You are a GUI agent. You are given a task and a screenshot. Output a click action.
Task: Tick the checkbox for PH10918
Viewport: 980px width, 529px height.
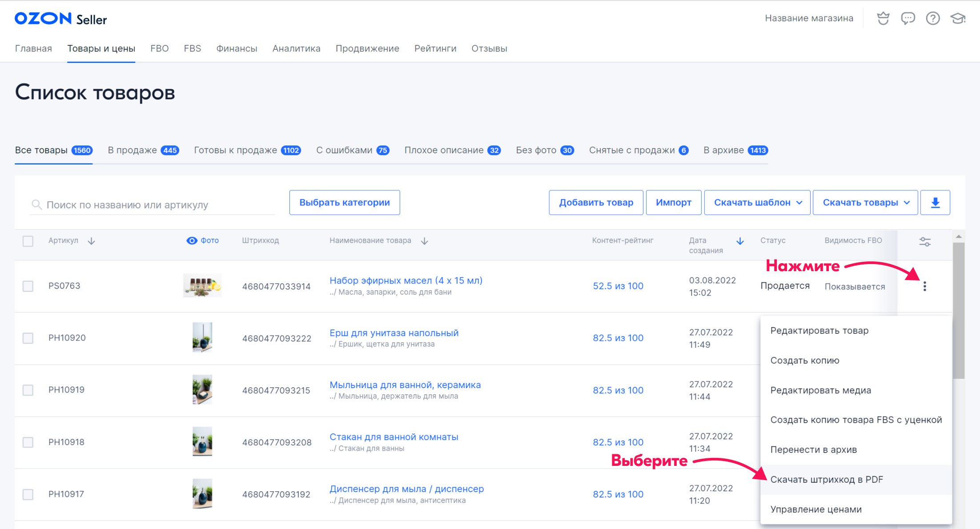[28, 442]
